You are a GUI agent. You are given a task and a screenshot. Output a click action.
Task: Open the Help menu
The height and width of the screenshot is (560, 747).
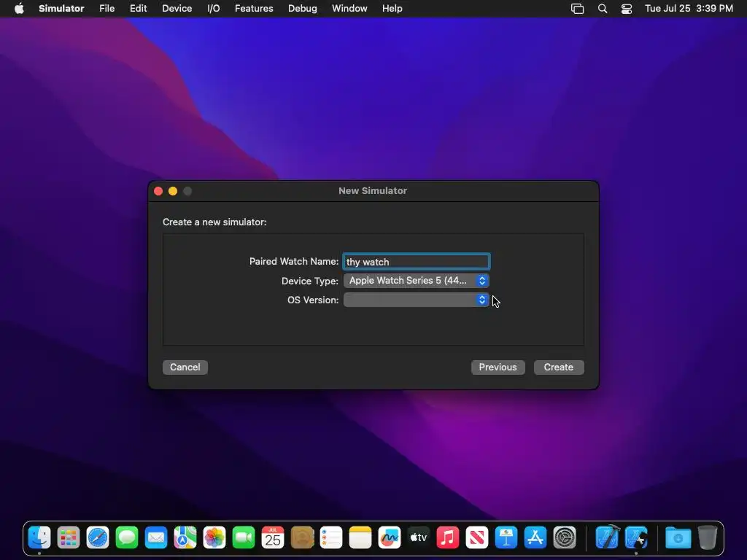click(x=392, y=9)
